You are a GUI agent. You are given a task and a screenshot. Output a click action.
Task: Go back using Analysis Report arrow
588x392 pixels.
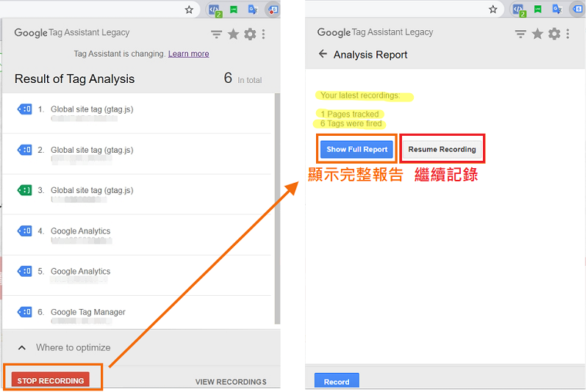(x=323, y=54)
